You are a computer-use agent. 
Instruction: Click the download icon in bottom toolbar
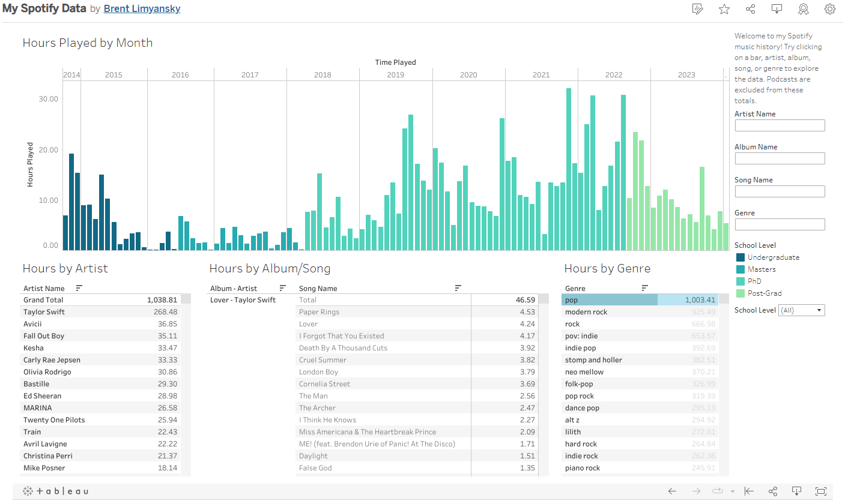797,491
